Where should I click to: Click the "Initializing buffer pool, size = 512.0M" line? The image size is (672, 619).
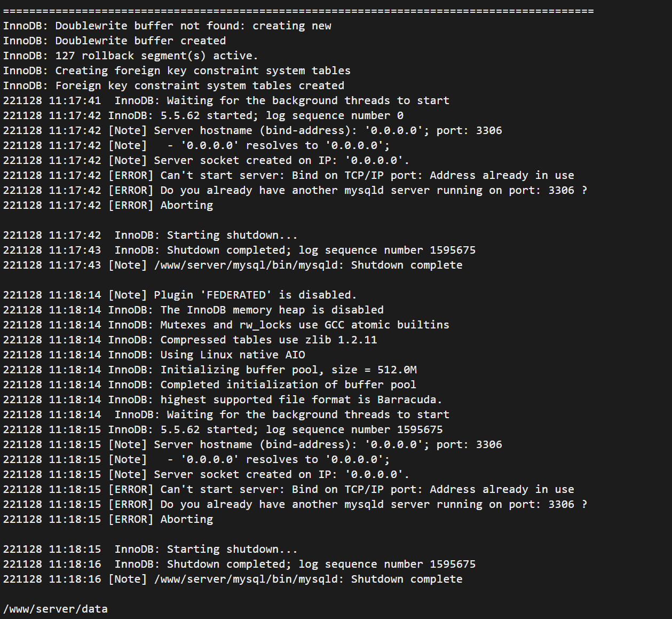(x=210, y=370)
